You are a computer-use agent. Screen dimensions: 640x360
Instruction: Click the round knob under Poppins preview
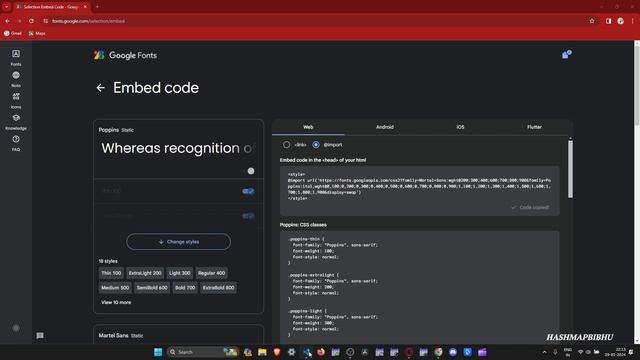(251, 171)
